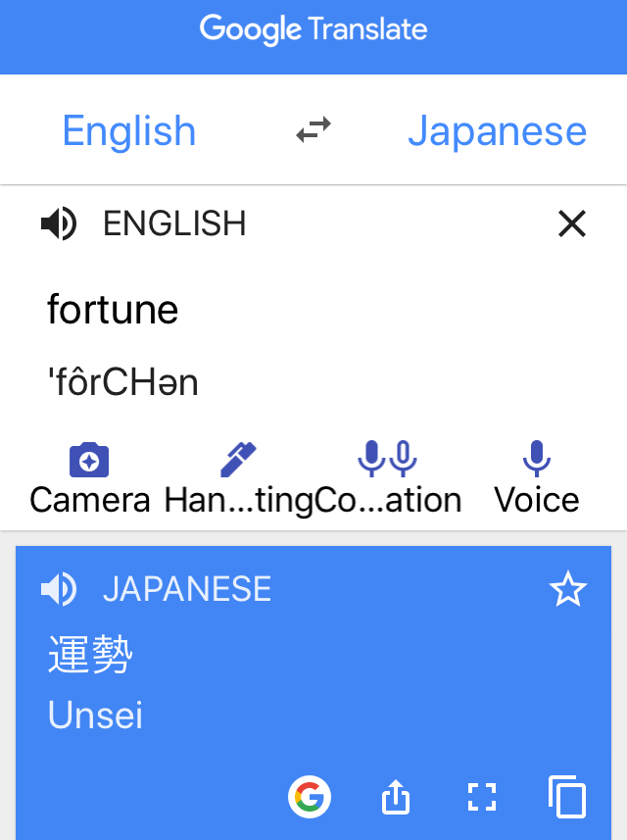Copy the Japanese translation

click(x=567, y=797)
